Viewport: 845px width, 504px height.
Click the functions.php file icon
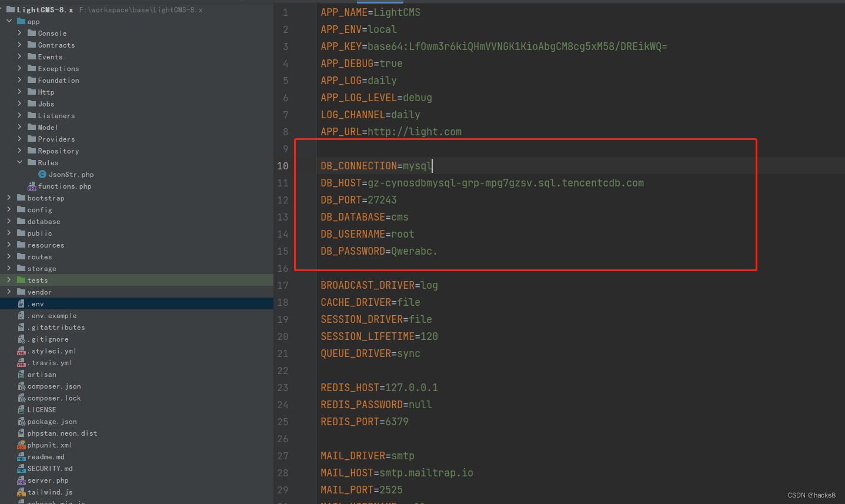[32, 186]
